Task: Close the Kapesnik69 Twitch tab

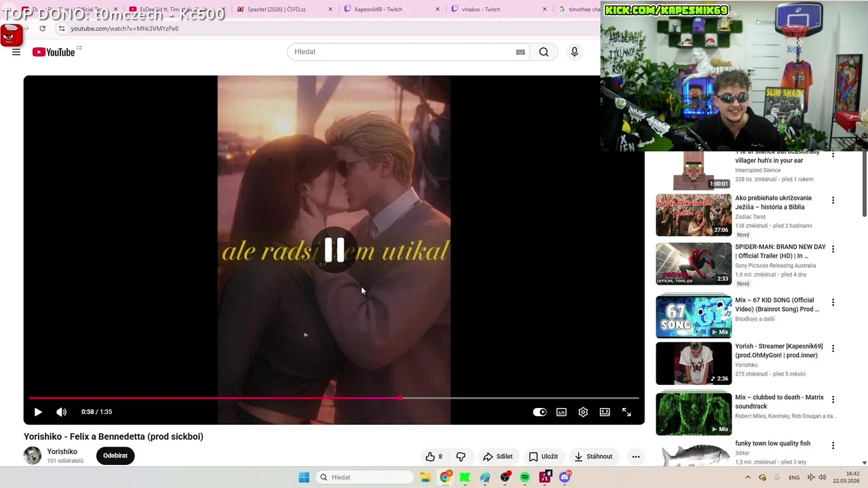Action: (x=437, y=9)
